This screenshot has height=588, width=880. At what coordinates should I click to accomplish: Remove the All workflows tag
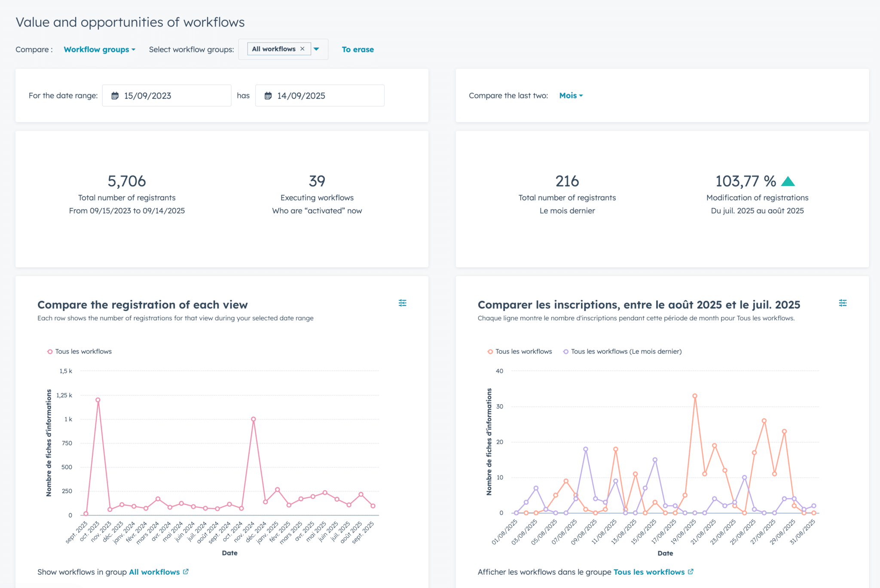pyautogui.click(x=302, y=49)
